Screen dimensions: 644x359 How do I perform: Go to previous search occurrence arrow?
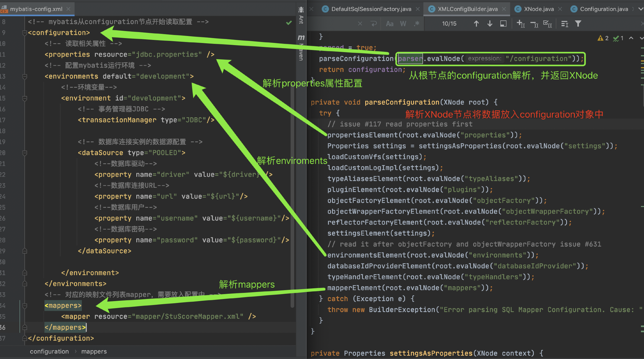pyautogui.click(x=476, y=24)
